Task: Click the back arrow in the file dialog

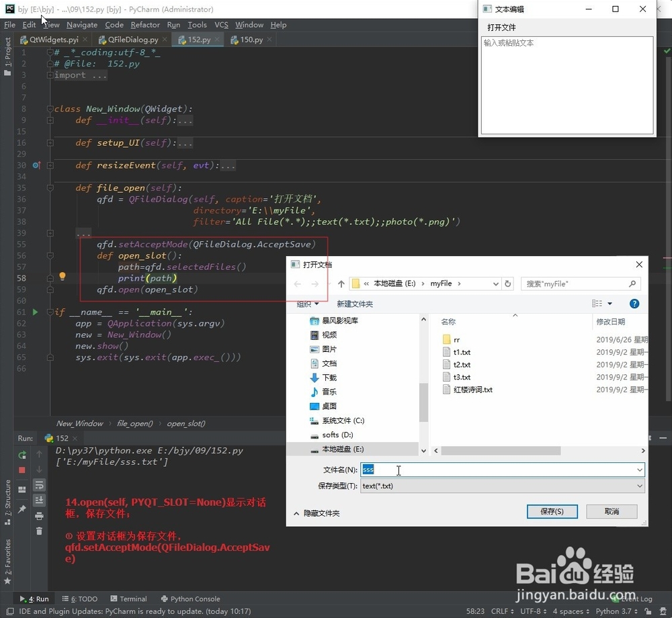Action: (298, 284)
